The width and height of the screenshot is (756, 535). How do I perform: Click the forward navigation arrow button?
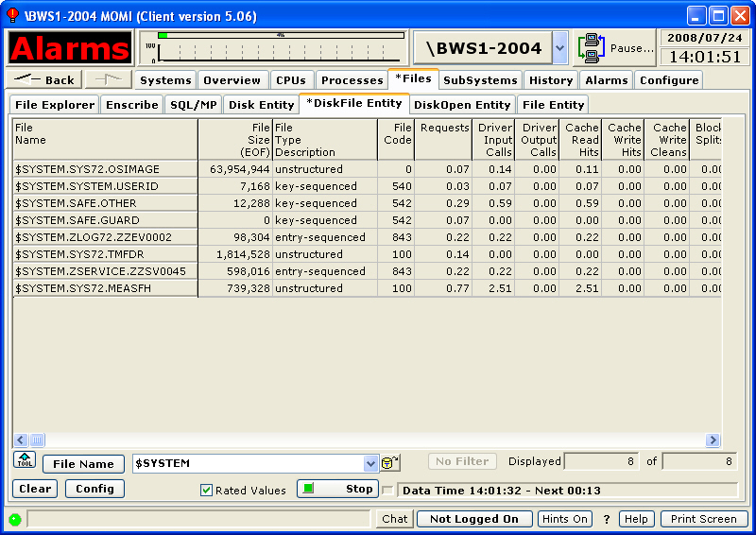click(108, 80)
